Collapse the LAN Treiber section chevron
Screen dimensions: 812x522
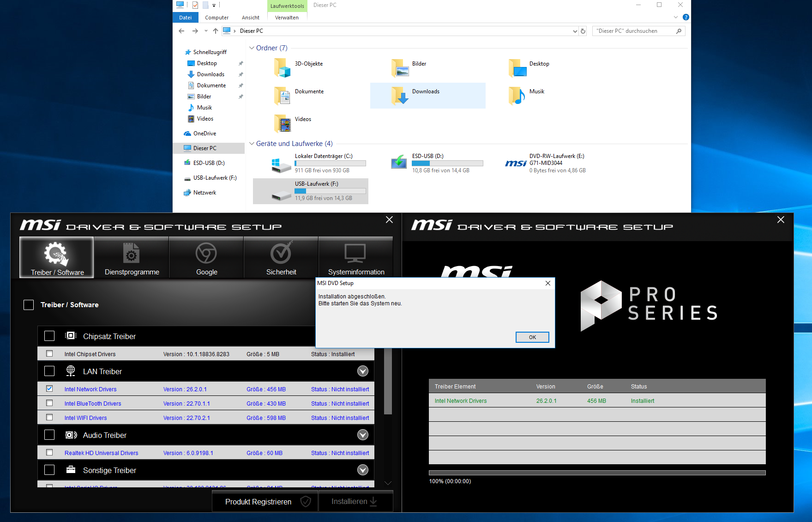pyautogui.click(x=363, y=371)
